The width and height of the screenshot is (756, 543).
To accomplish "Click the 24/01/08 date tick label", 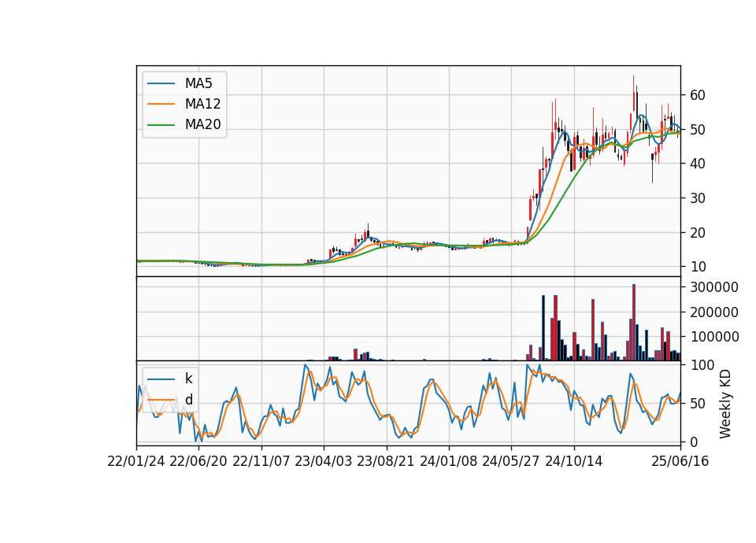I will pyautogui.click(x=448, y=462).
